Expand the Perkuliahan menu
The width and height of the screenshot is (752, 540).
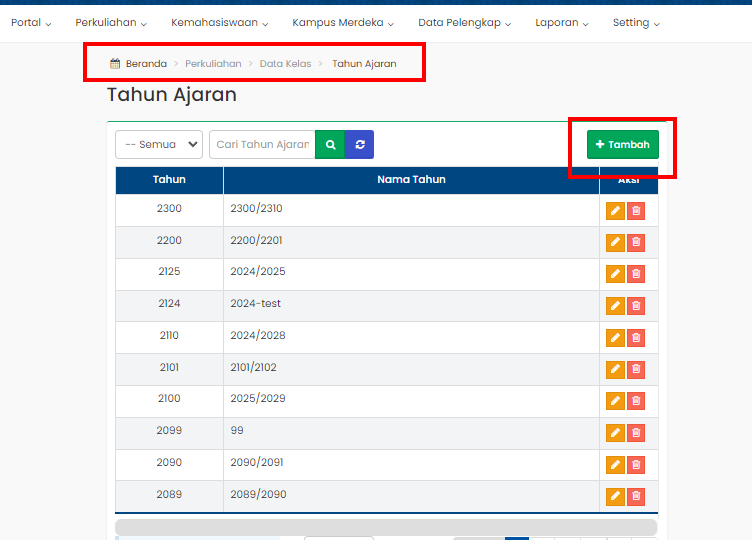tap(111, 23)
